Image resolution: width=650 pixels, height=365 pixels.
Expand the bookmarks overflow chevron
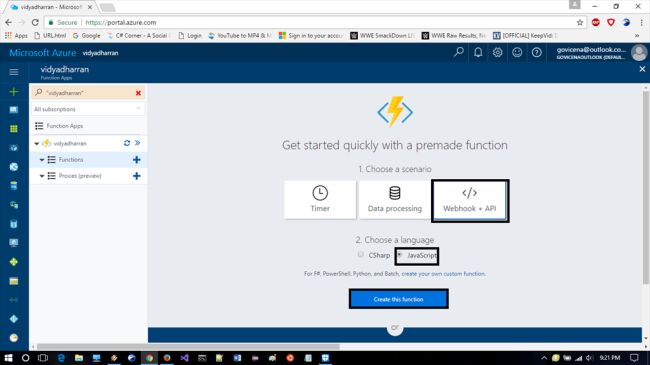(x=637, y=36)
